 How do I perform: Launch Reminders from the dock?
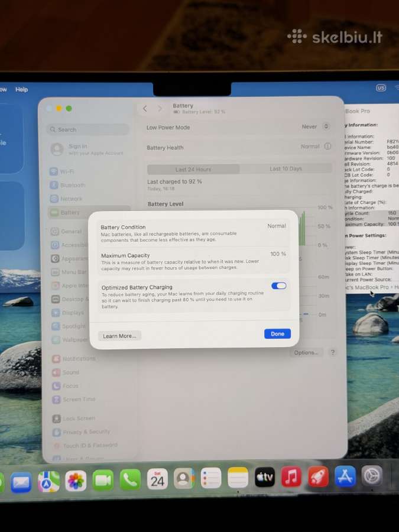[x=210, y=478]
